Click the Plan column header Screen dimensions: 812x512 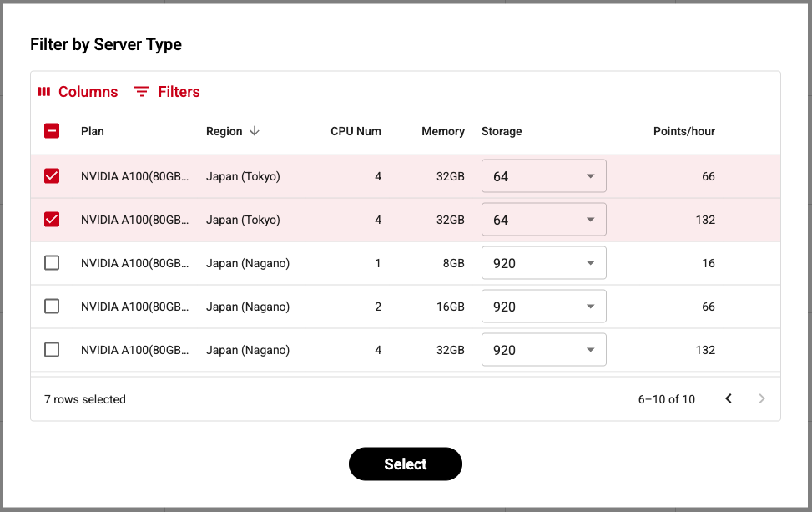(92, 131)
